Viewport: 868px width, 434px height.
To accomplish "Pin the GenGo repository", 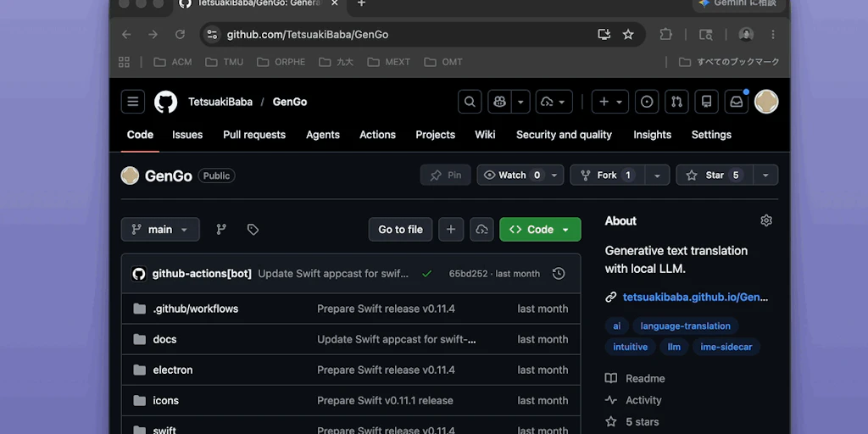I will tap(446, 175).
